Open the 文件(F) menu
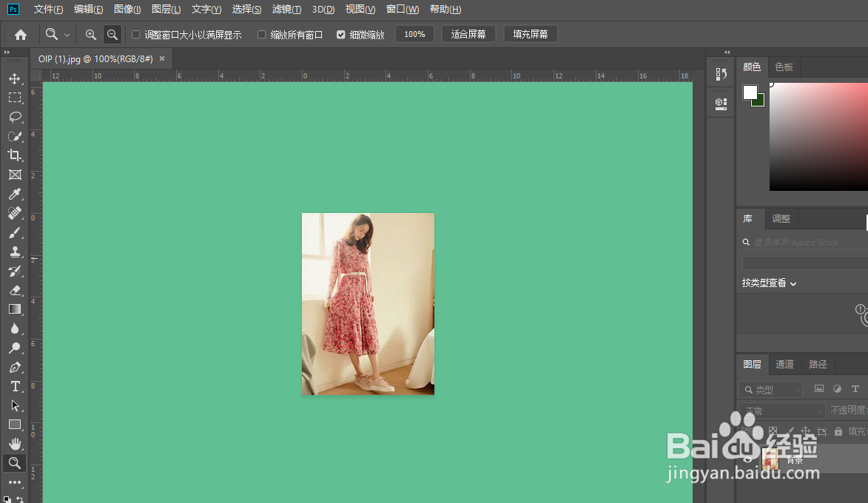Viewport: 868px width, 503px height. pyautogui.click(x=48, y=10)
